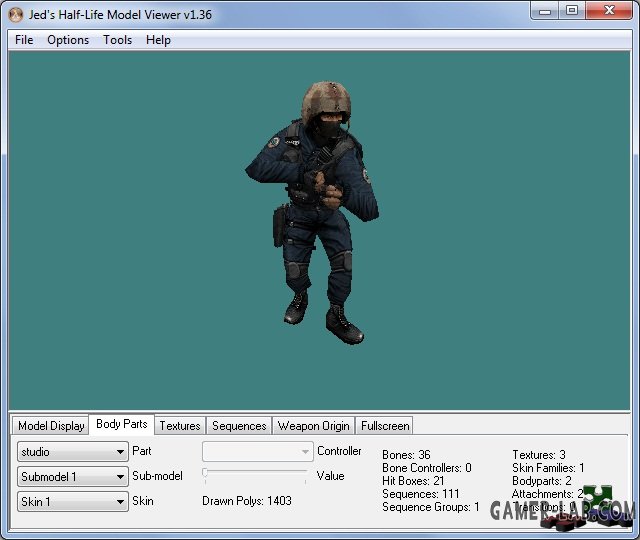The image size is (640, 540).
Task: Click the 'Bone Controllers: 0' text
Action: (x=427, y=468)
